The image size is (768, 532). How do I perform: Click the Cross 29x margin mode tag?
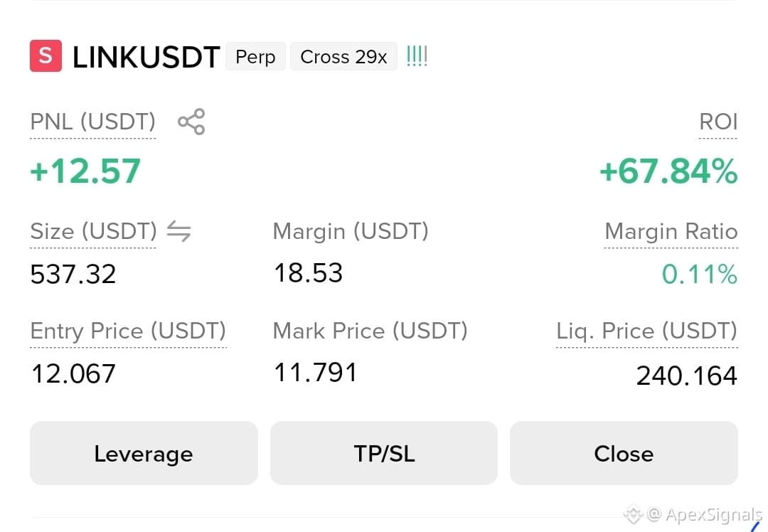pyautogui.click(x=343, y=56)
